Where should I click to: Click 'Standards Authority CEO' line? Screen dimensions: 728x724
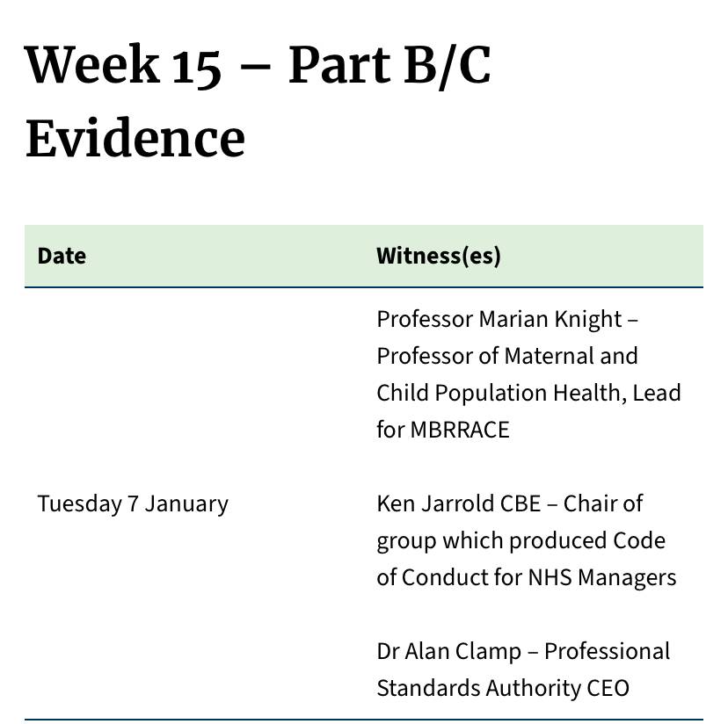(503, 688)
